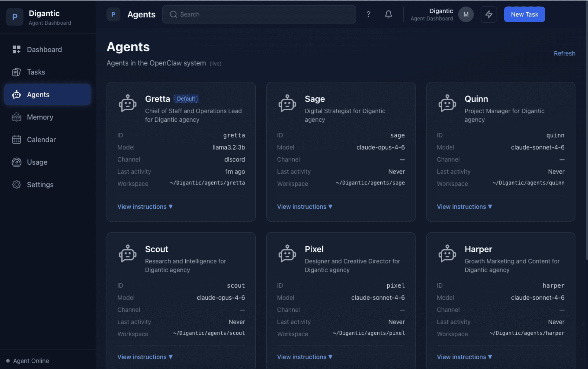Go to the Memory section
This screenshot has height=369, width=588.
(x=40, y=117)
